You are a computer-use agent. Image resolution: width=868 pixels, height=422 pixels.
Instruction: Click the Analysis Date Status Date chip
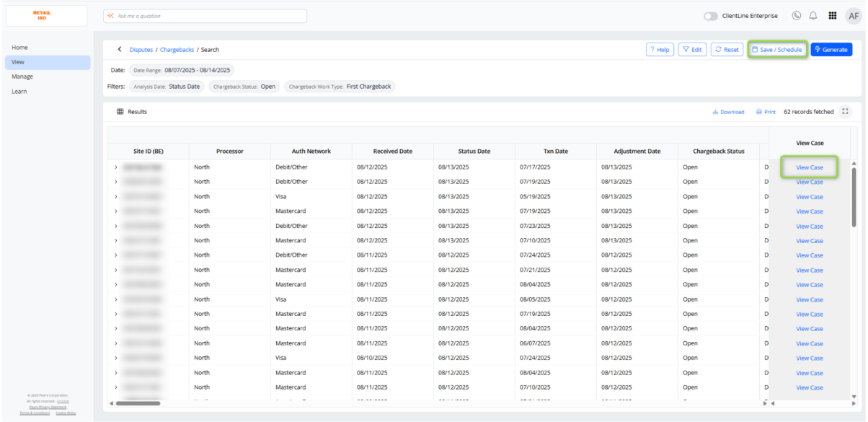coord(167,87)
